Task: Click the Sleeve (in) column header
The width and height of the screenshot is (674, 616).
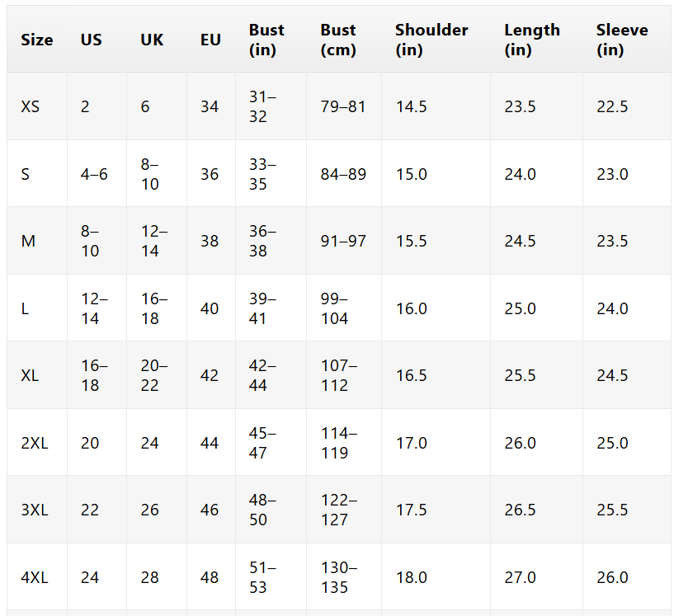Action: click(627, 40)
